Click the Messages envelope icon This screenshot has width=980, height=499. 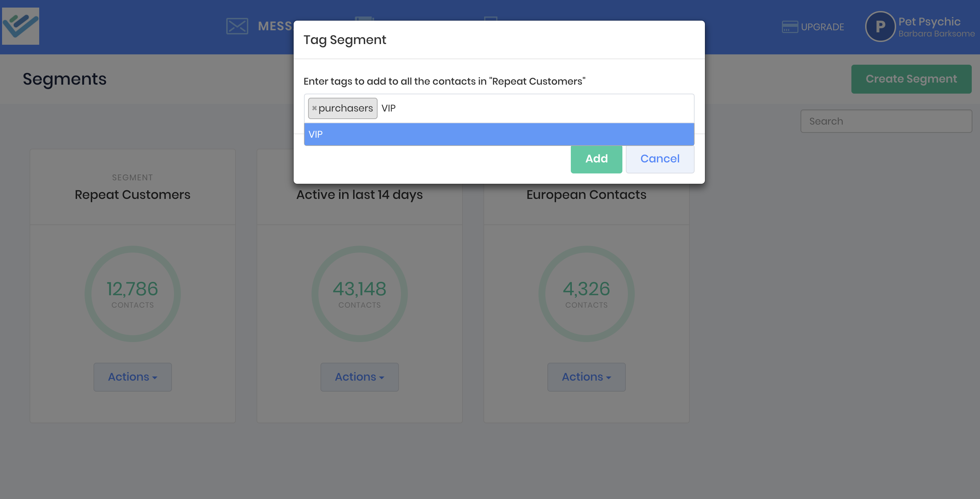pos(237,26)
